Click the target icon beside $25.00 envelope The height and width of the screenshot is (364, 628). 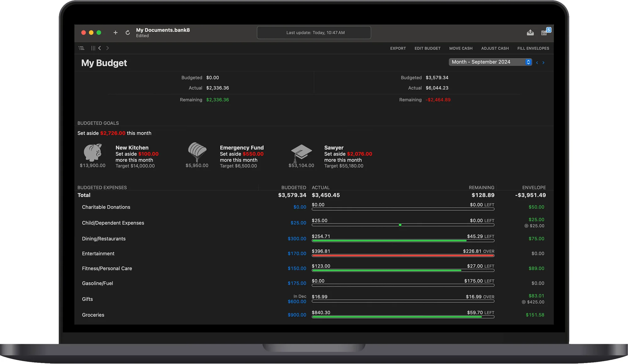click(526, 226)
